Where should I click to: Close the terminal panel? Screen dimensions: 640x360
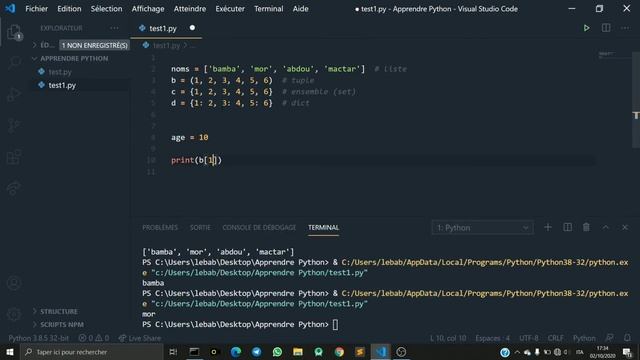click(x=625, y=227)
